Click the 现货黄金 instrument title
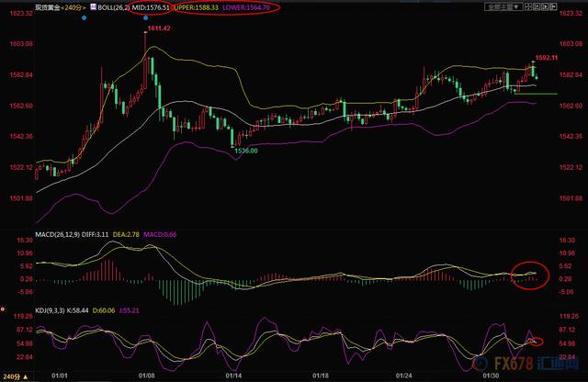This screenshot has width=588, height=382. pos(43,6)
